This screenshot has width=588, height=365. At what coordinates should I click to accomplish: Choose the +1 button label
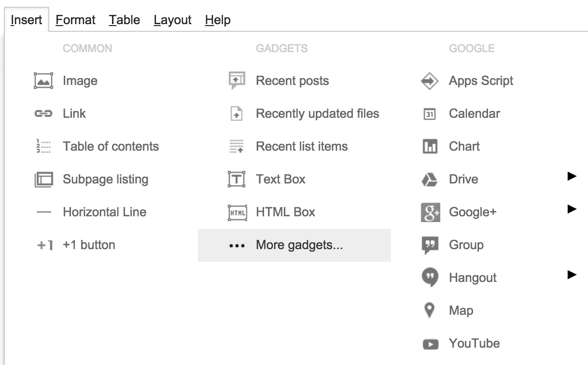[89, 245]
